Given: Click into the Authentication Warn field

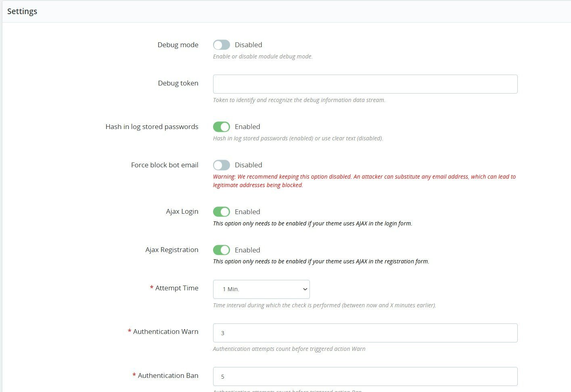Looking at the screenshot, I should point(365,333).
